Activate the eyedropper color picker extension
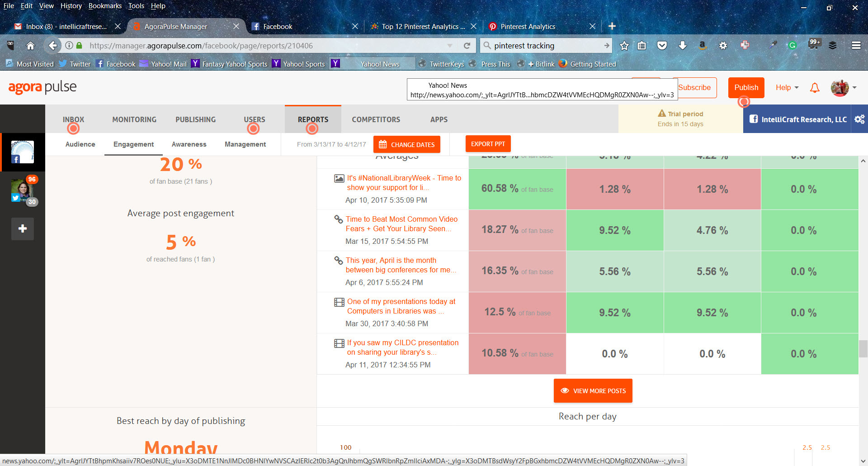The width and height of the screenshot is (868, 466). tap(773, 45)
